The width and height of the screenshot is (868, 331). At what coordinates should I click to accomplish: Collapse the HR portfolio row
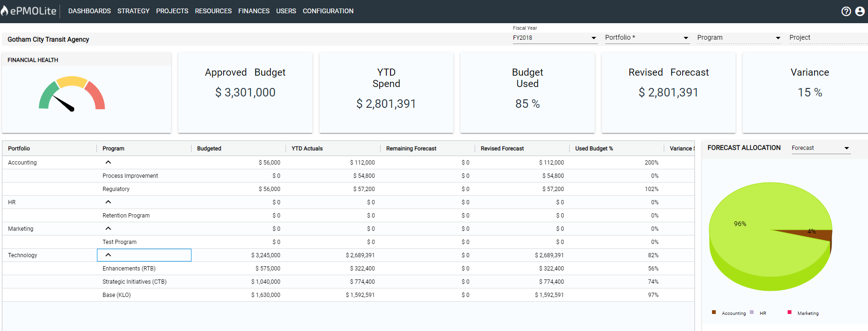(108, 202)
